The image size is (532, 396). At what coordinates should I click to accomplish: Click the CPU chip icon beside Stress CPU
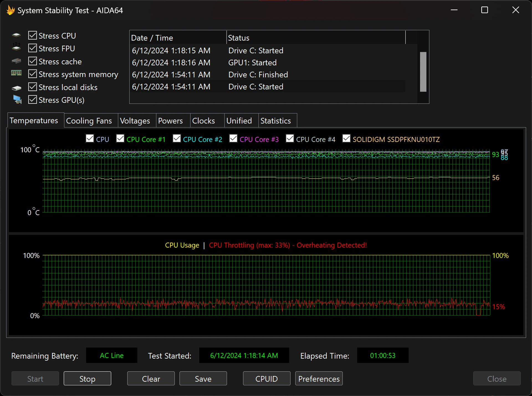tap(16, 35)
